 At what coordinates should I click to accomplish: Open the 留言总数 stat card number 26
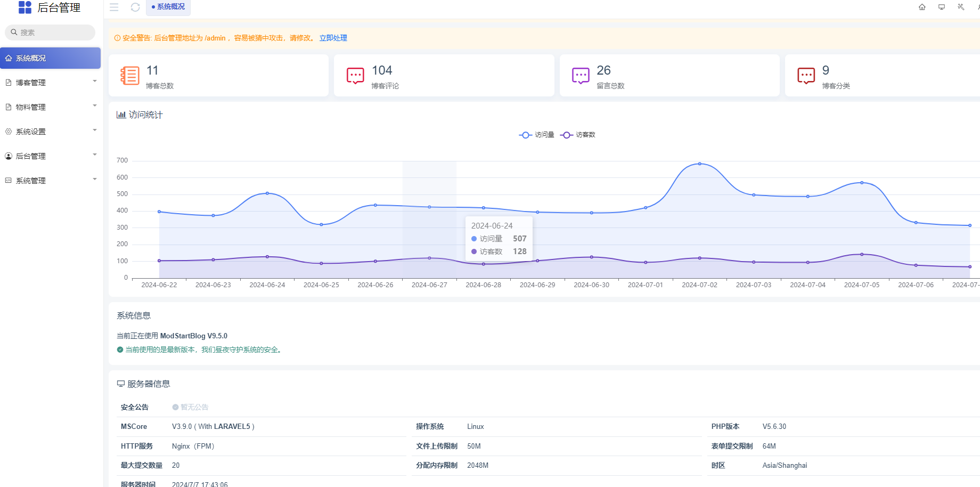coord(603,70)
